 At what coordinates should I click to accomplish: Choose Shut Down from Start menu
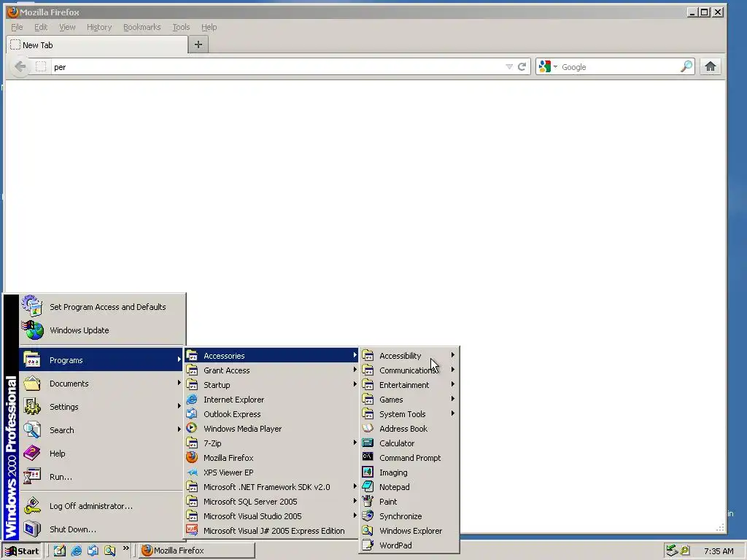coord(101,529)
